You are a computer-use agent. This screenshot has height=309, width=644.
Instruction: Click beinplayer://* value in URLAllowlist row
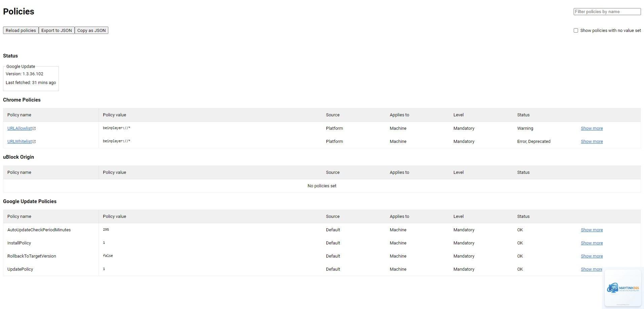(116, 128)
